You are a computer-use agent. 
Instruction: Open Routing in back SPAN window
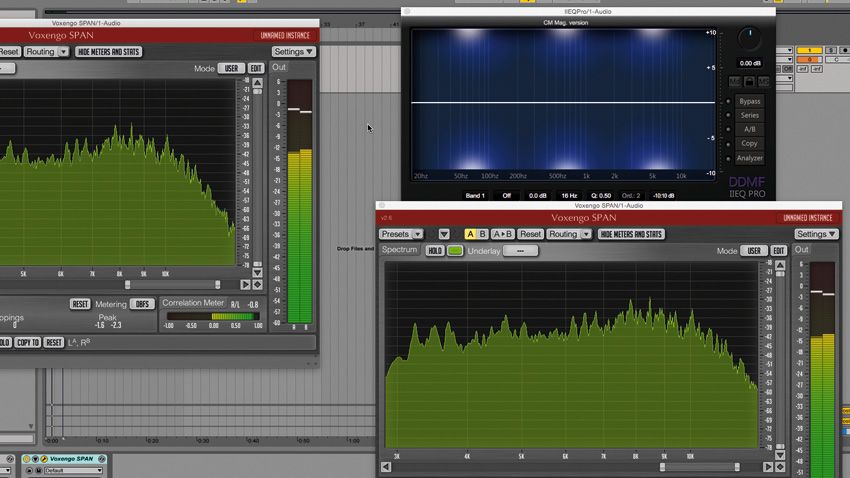pyautogui.click(x=40, y=52)
